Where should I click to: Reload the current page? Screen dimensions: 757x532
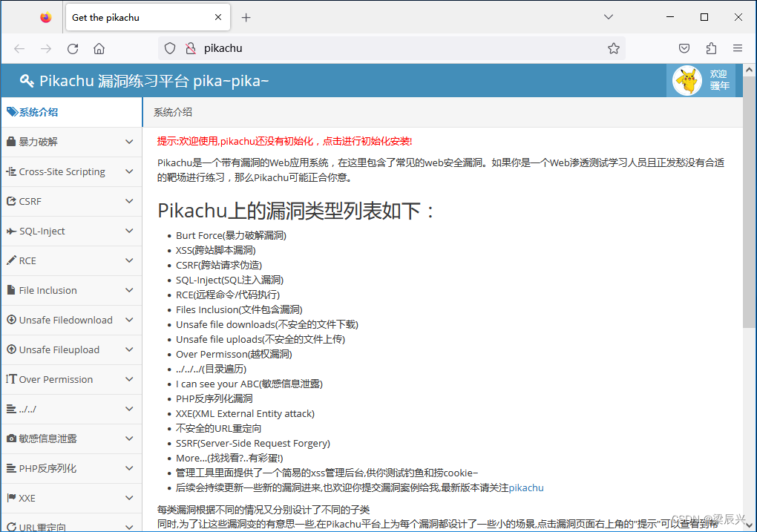(x=73, y=48)
